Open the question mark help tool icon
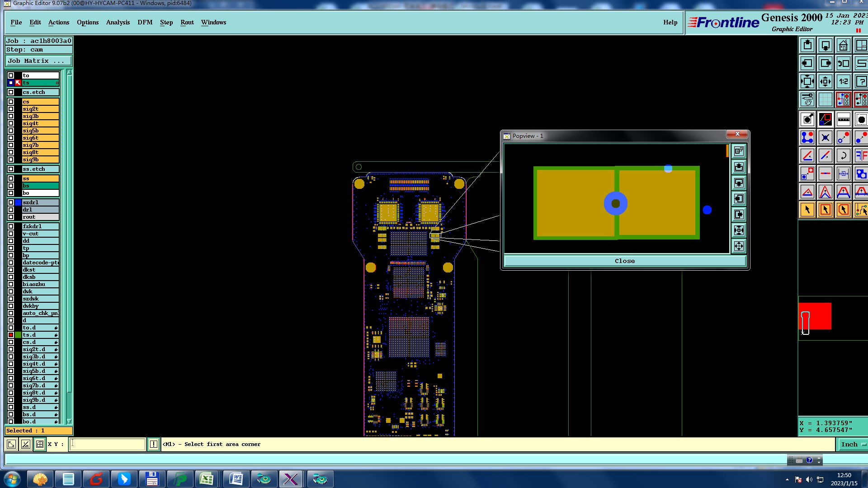868x488 pixels. tap(861, 82)
